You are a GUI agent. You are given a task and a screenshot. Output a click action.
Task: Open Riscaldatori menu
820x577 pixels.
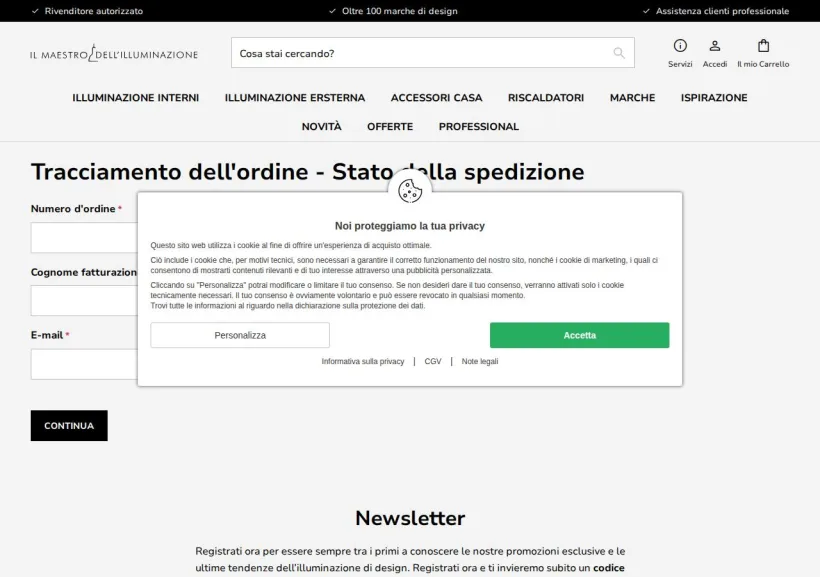tap(545, 98)
